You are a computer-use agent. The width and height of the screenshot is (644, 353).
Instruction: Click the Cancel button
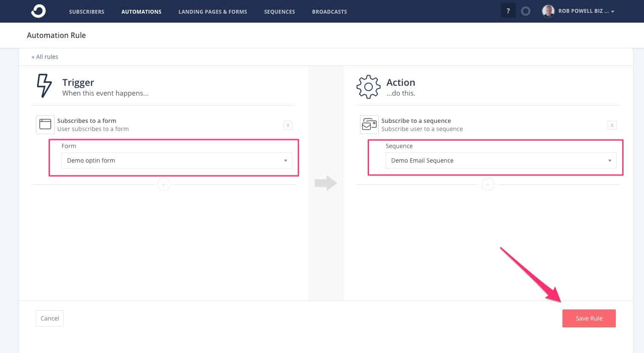click(50, 318)
